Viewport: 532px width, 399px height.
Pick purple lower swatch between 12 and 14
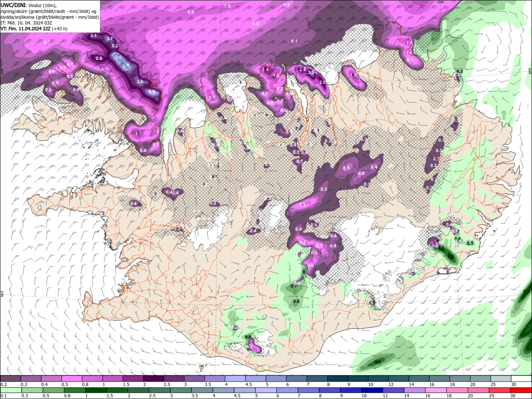pos(393,390)
